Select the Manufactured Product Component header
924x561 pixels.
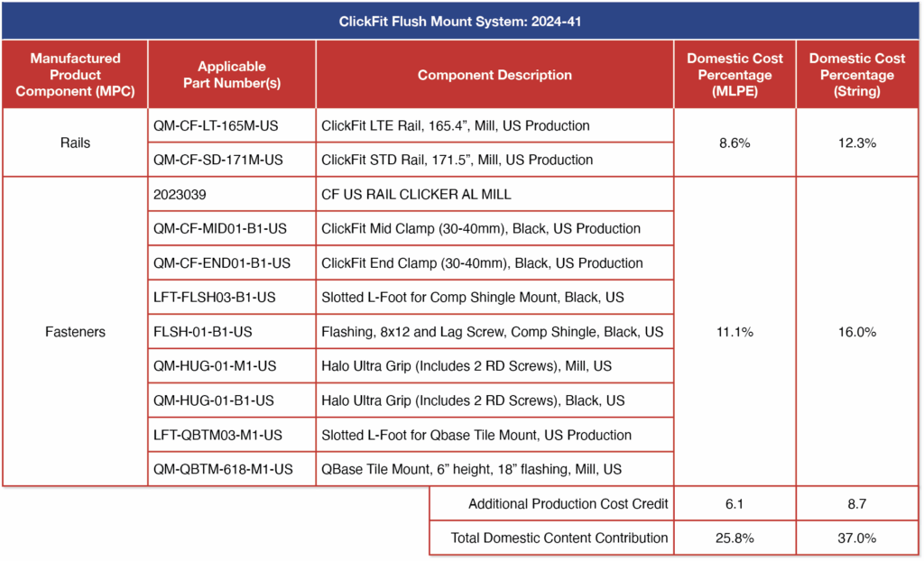coord(75,74)
